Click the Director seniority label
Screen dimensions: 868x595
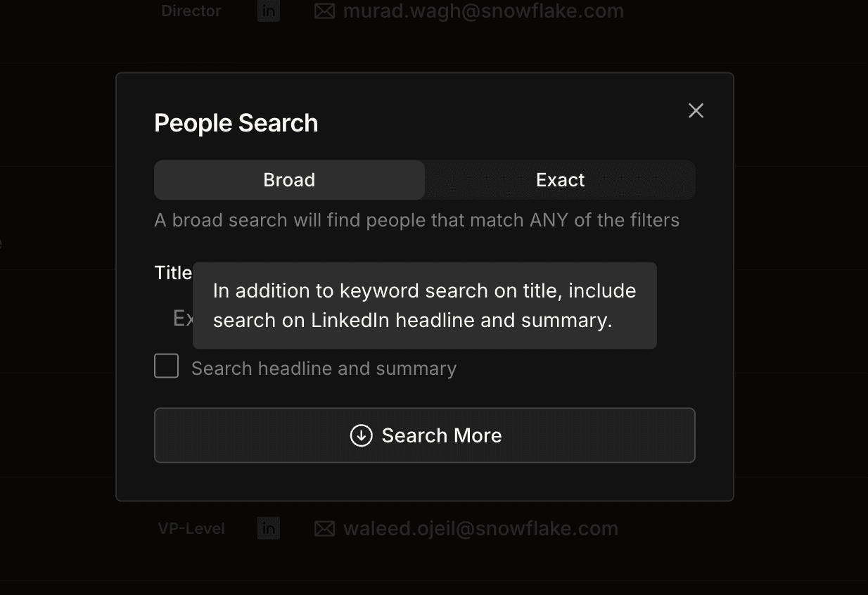point(191,11)
